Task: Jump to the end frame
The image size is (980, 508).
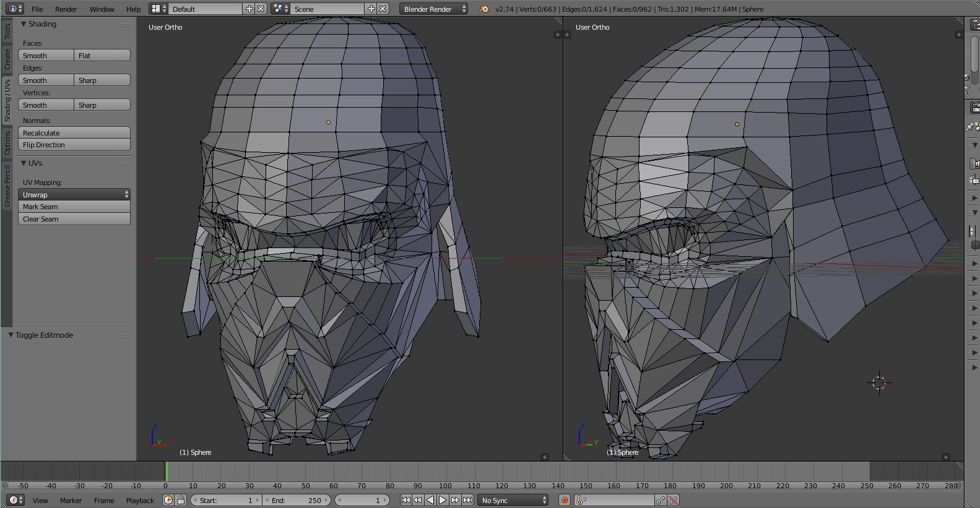Action: (467, 500)
